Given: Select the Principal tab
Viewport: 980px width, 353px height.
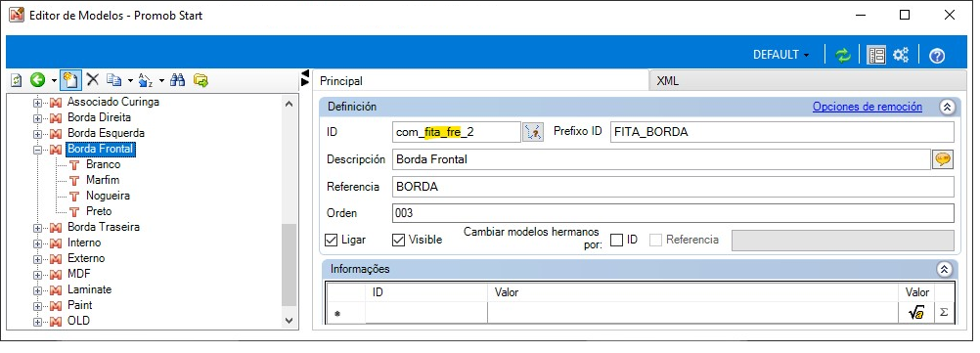Looking at the screenshot, I should click(x=341, y=81).
